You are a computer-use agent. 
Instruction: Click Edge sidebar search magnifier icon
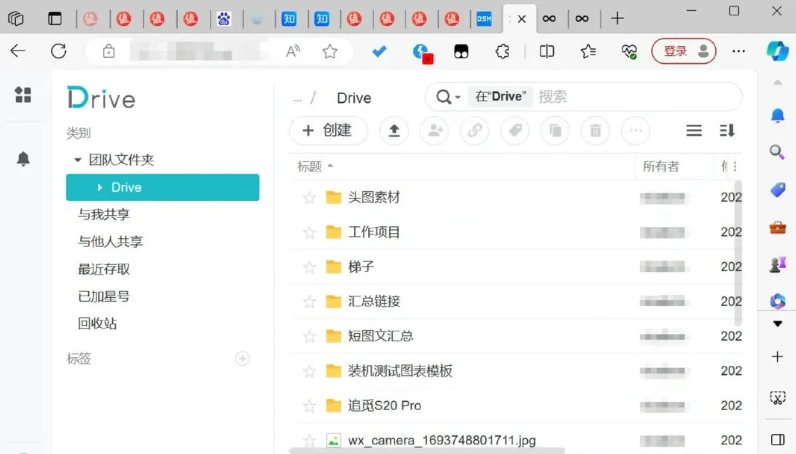[777, 152]
